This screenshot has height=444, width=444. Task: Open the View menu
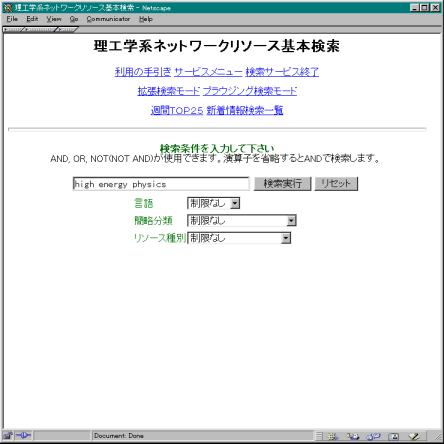click(x=54, y=19)
